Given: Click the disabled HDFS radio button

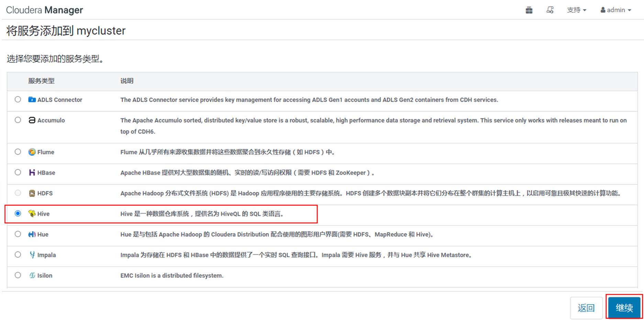Looking at the screenshot, I should point(18,193).
